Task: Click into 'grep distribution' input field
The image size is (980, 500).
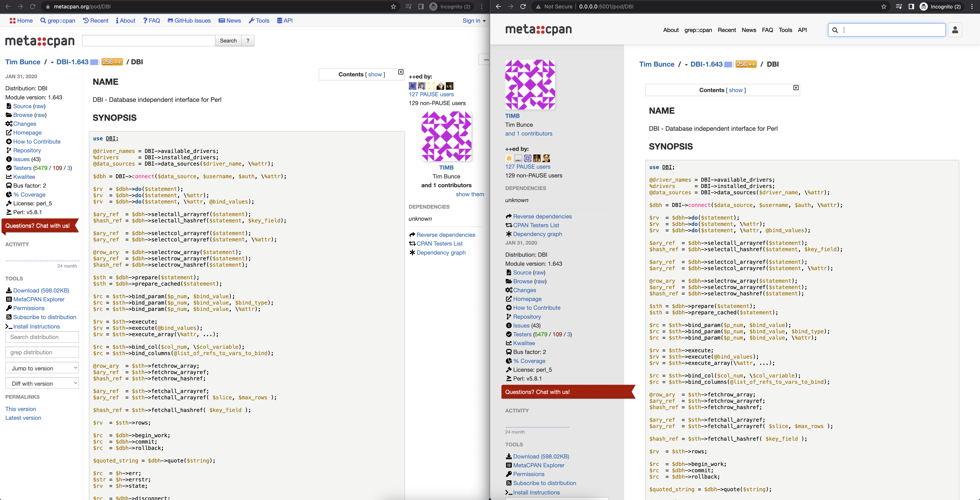Action: (42, 352)
